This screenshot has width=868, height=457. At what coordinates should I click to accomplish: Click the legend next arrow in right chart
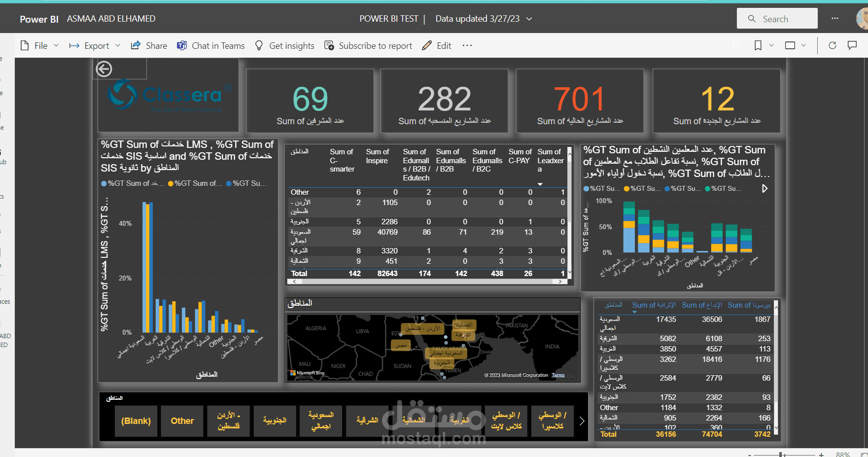764,188
